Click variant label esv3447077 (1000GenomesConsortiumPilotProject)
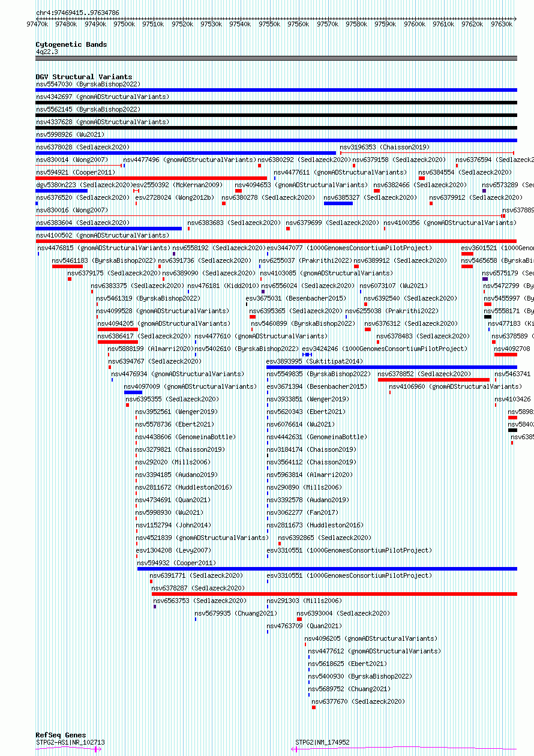534x756 pixels. [349, 248]
